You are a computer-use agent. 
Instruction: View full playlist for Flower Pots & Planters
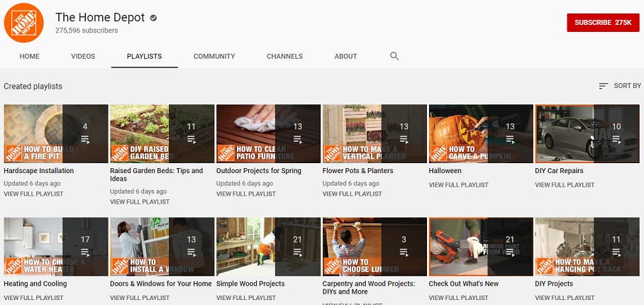pos(352,194)
